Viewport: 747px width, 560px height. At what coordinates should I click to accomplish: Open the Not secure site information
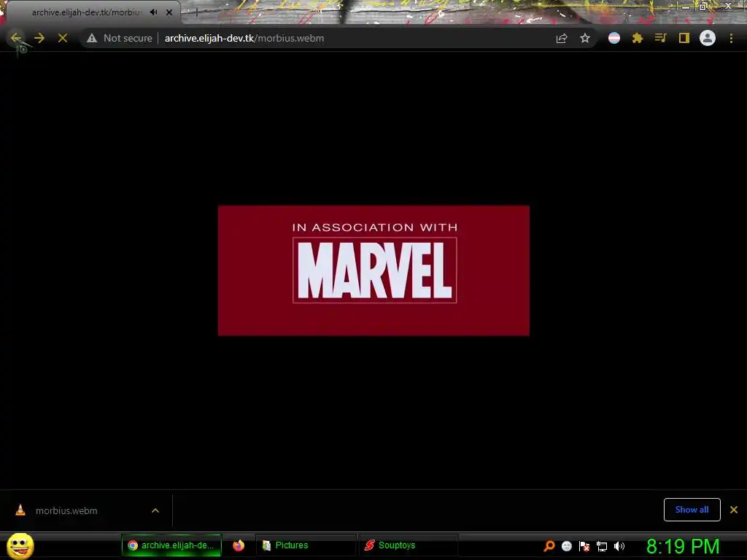coord(120,38)
